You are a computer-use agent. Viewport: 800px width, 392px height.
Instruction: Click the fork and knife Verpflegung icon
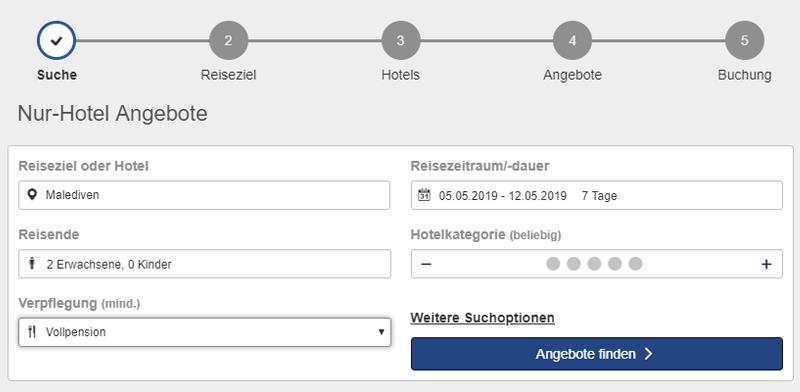pos(32,332)
